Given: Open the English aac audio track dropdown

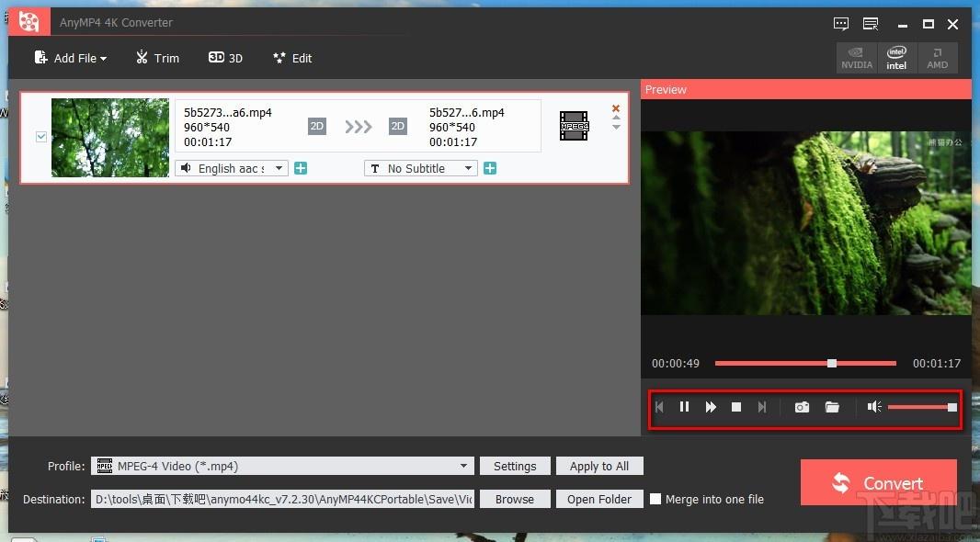Looking at the screenshot, I should click(x=232, y=169).
